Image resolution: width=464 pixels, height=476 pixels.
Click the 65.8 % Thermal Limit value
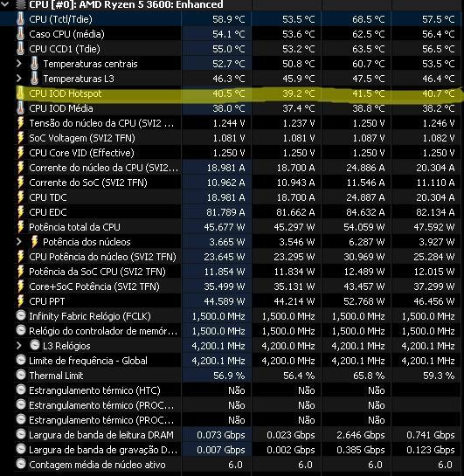pyautogui.click(x=369, y=376)
